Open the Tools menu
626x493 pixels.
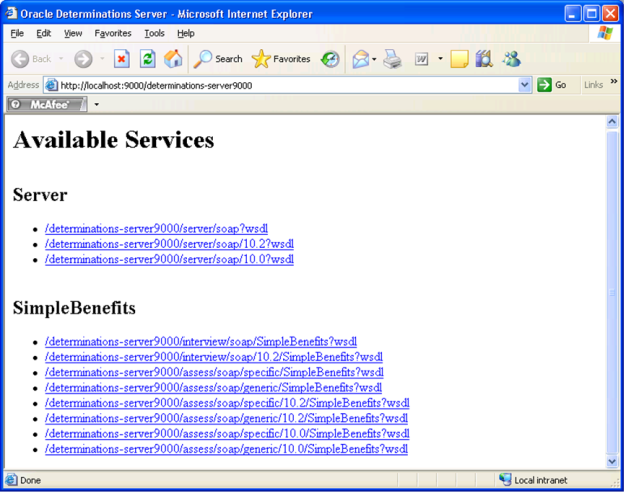(x=155, y=33)
